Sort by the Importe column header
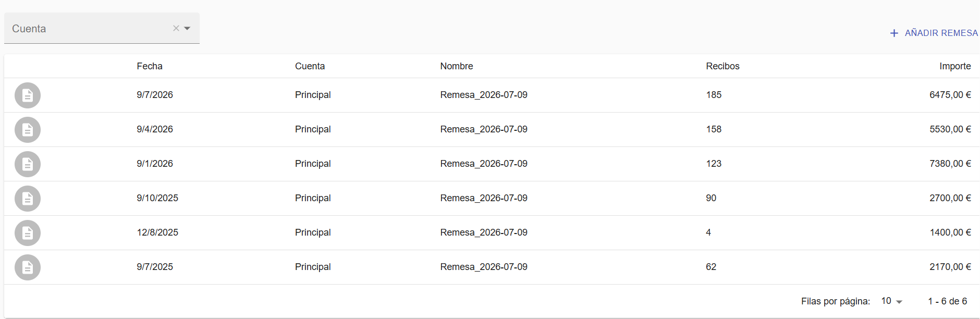Viewport: 980px width, 319px height. click(955, 66)
